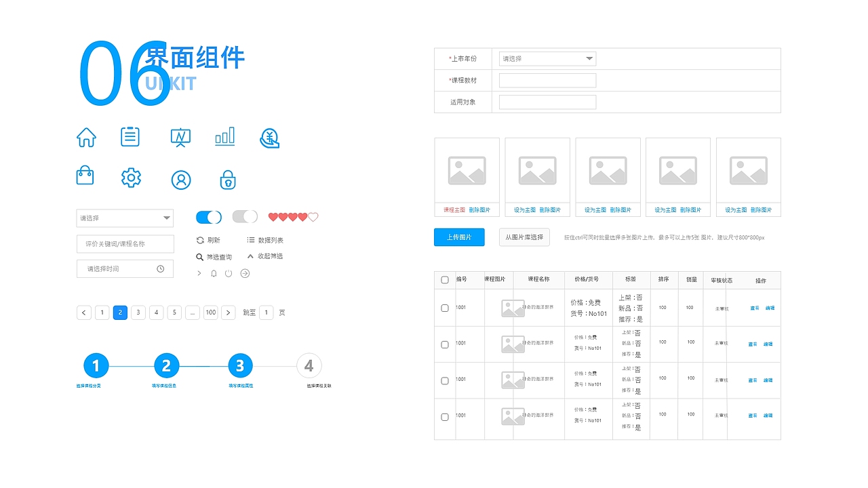Select the user profile circle icon
This screenshot has width=868, height=488.
pyautogui.click(x=181, y=180)
